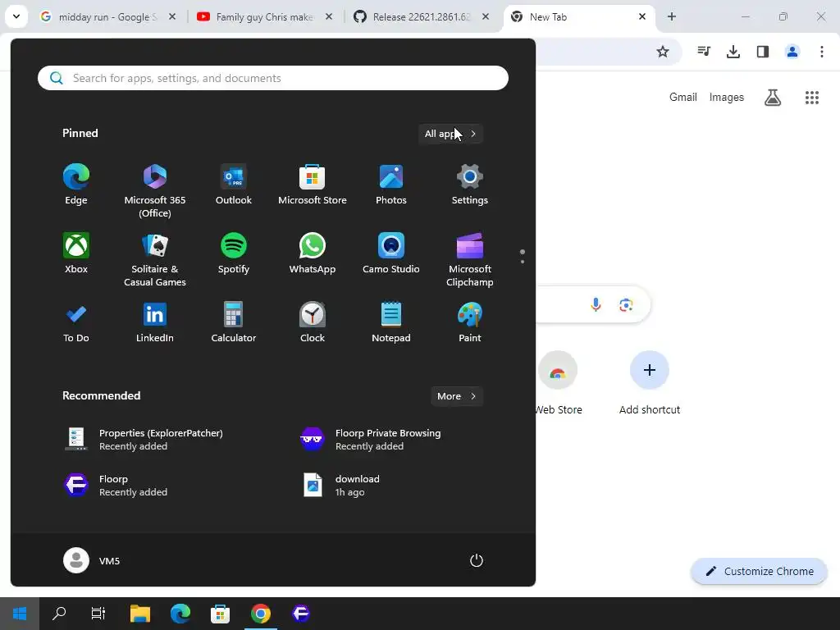The image size is (840, 630).
Task: Bookmark this page with the star icon
Action: coord(663,52)
